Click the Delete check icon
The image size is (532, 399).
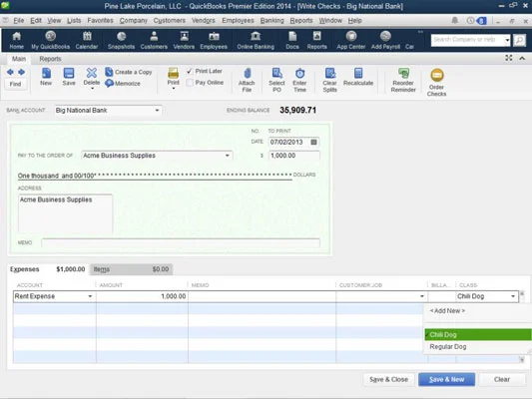click(92, 76)
